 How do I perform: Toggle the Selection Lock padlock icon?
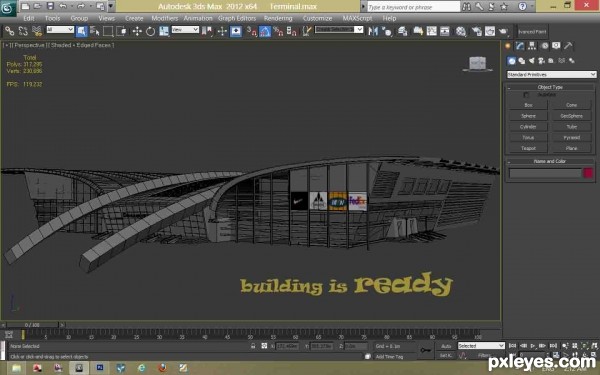253,346
